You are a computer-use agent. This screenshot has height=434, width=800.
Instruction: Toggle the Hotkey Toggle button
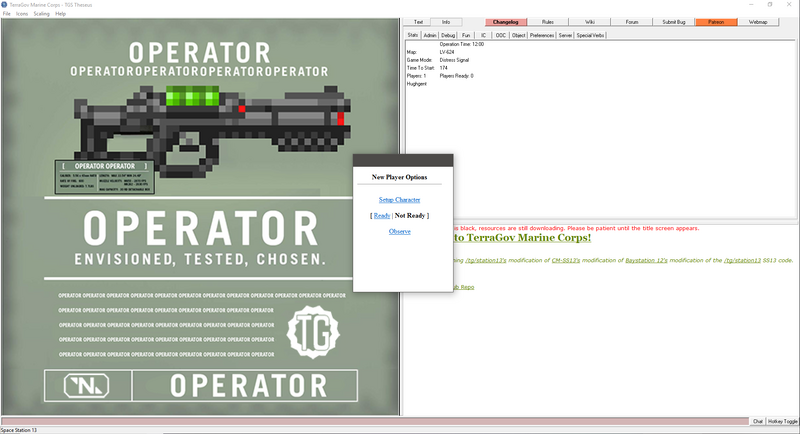point(783,421)
